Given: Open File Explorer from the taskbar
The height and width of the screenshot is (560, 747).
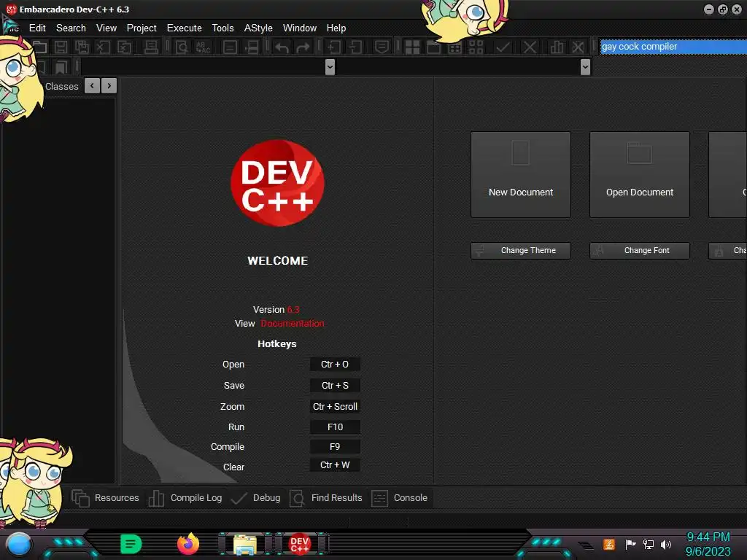Looking at the screenshot, I should tap(245, 544).
